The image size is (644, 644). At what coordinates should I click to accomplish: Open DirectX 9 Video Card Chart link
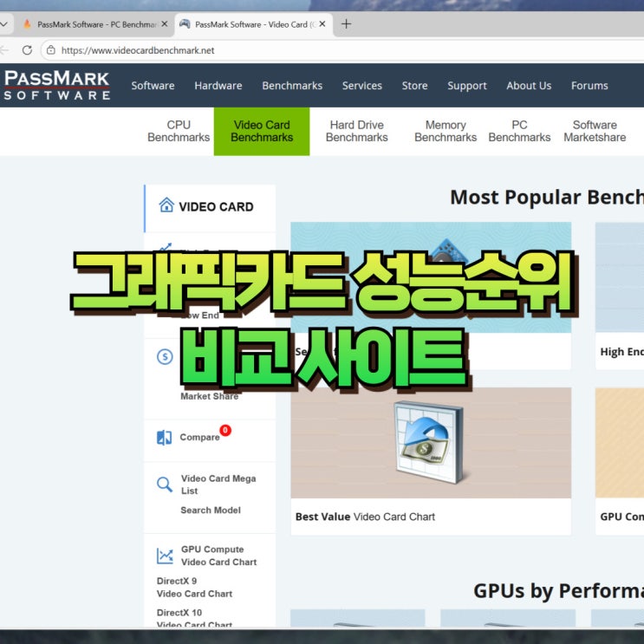194,588
